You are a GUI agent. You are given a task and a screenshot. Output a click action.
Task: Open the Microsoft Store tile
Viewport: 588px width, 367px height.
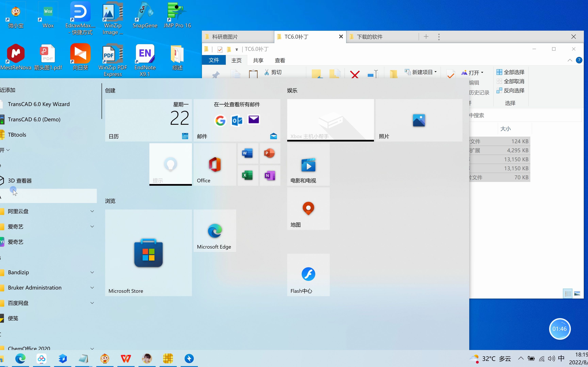148,252
